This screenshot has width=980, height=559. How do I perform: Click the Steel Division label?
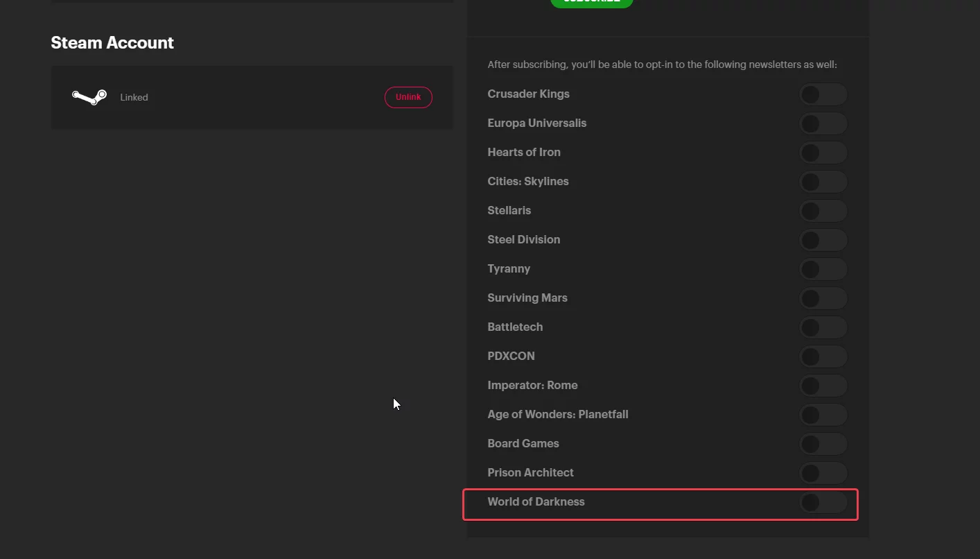pyautogui.click(x=524, y=239)
